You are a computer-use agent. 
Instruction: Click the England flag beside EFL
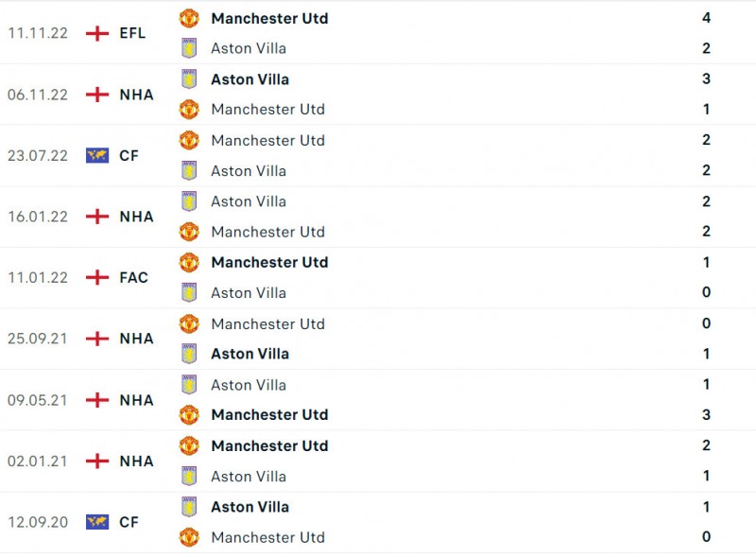tap(97, 33)
